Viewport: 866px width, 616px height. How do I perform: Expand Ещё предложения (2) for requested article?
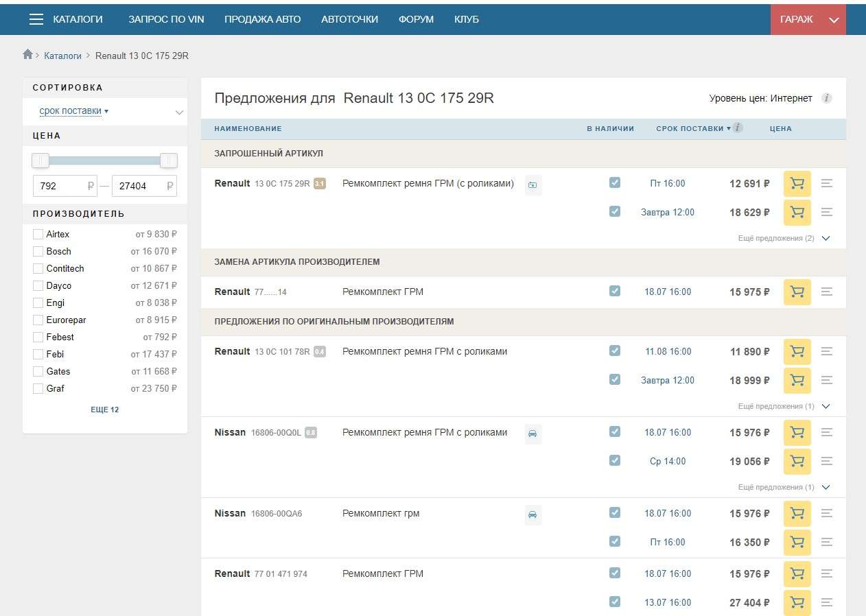tap(782, 239)
